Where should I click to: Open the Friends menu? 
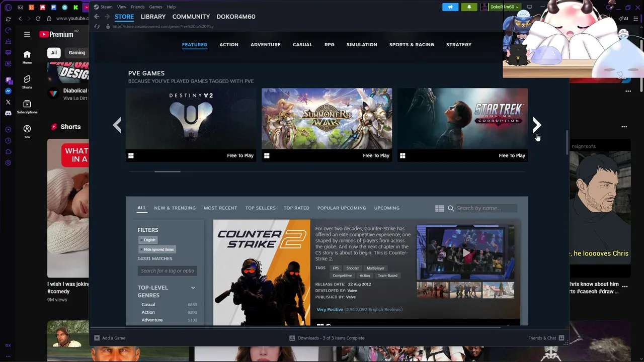pos(137,7)
